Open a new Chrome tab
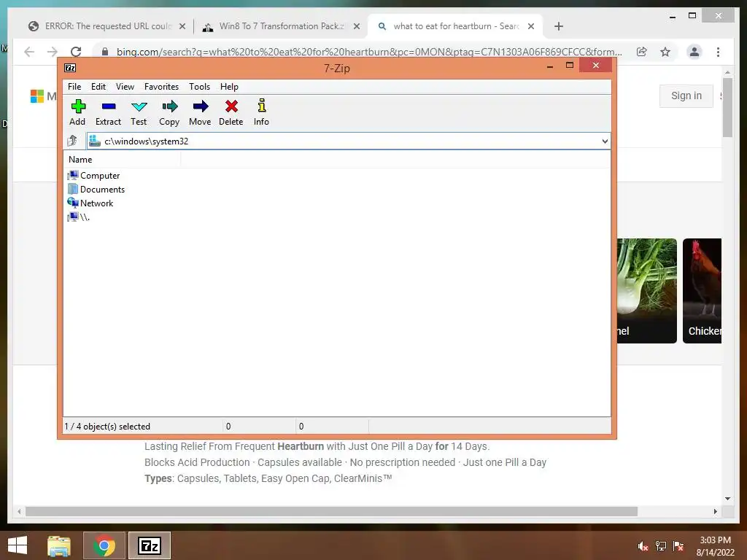 (x=559, y=26)
